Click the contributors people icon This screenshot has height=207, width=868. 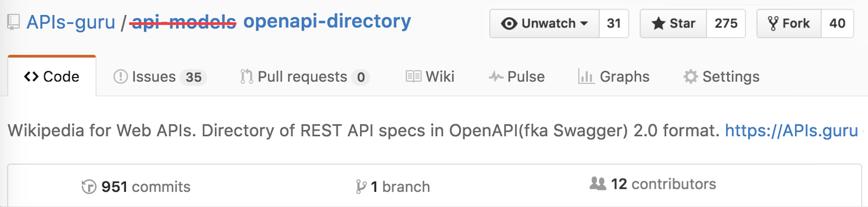point(598,183)
